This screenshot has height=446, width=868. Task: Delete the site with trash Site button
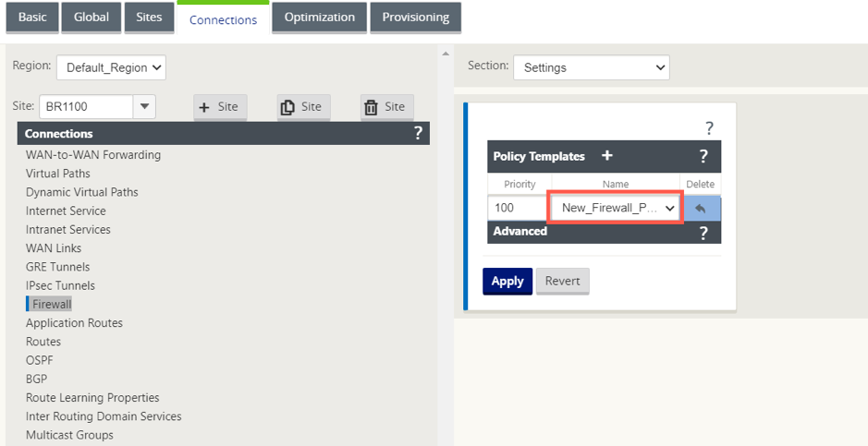coord(387,107)
